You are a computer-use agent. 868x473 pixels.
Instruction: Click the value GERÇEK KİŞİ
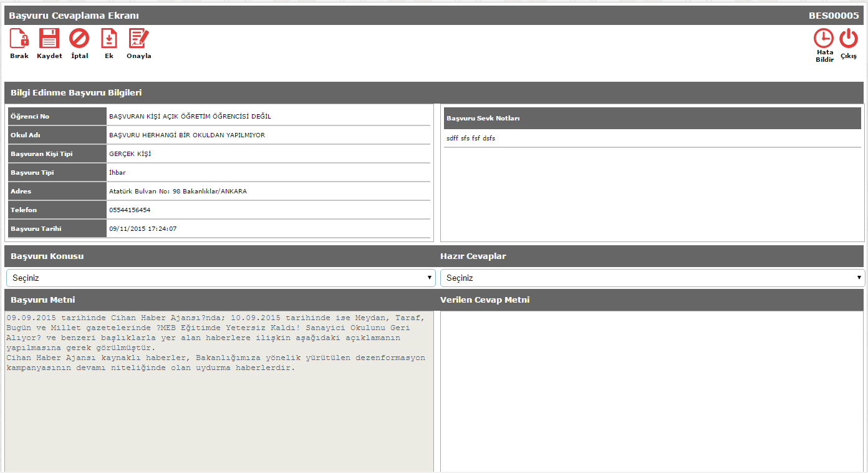click(x=130, y=154)
